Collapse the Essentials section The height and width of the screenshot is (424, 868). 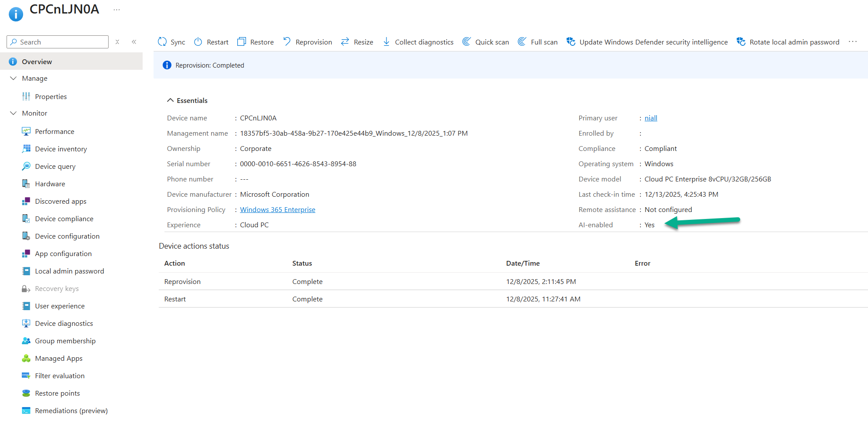pos(171,101)
